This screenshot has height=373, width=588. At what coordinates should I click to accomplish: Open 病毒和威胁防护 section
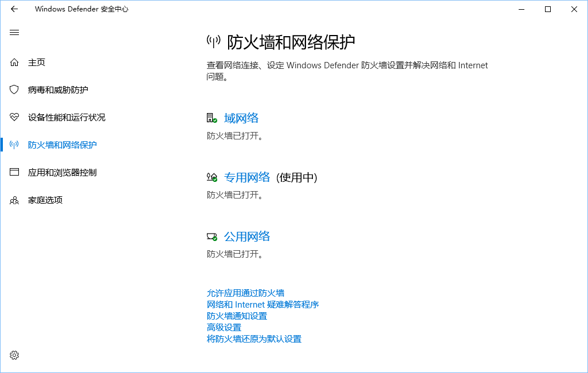click(x=58, y=90)
